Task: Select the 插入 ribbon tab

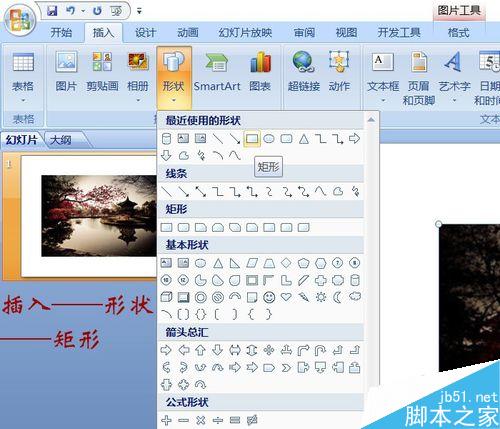Action: tap(103, 33)
